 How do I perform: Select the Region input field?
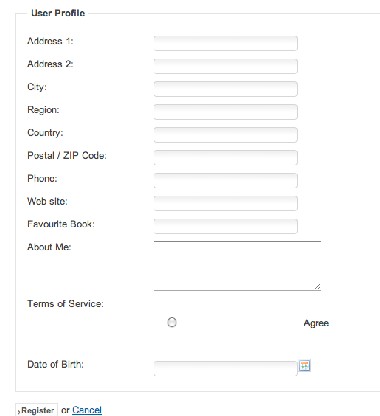[x=226, y=112]
